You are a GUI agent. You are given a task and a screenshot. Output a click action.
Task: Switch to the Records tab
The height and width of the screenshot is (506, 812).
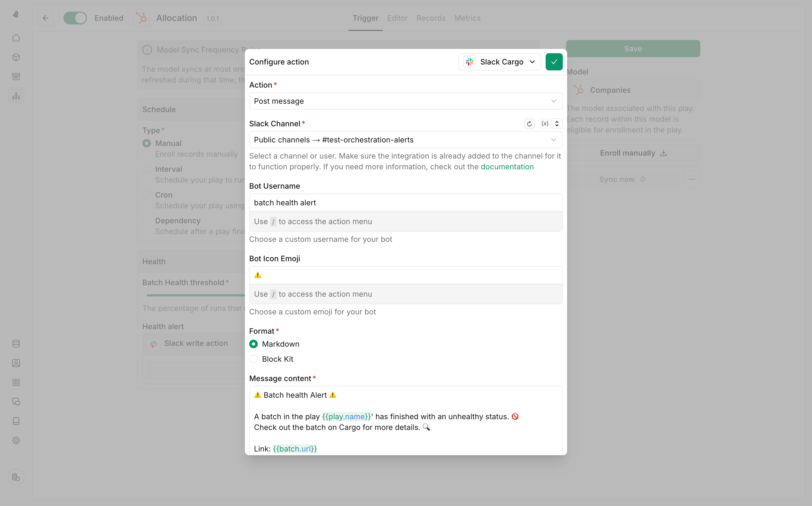pyautogui.click(x=431, y=18)
